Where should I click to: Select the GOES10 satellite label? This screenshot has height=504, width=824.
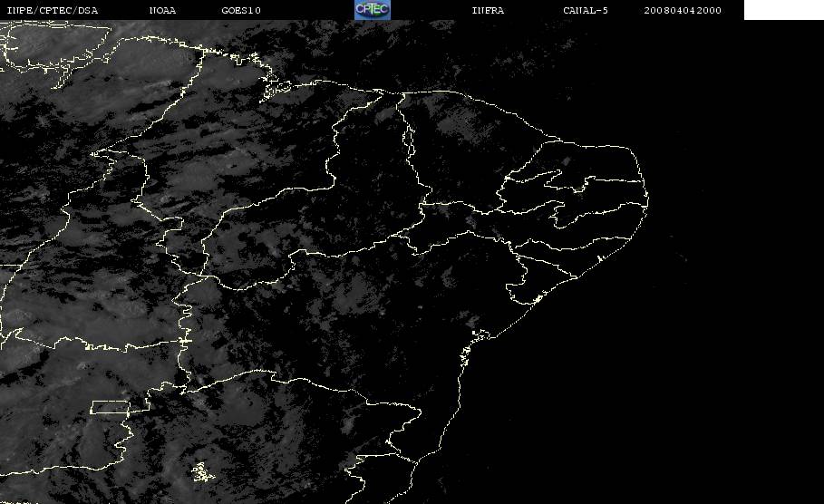point(241,11)
